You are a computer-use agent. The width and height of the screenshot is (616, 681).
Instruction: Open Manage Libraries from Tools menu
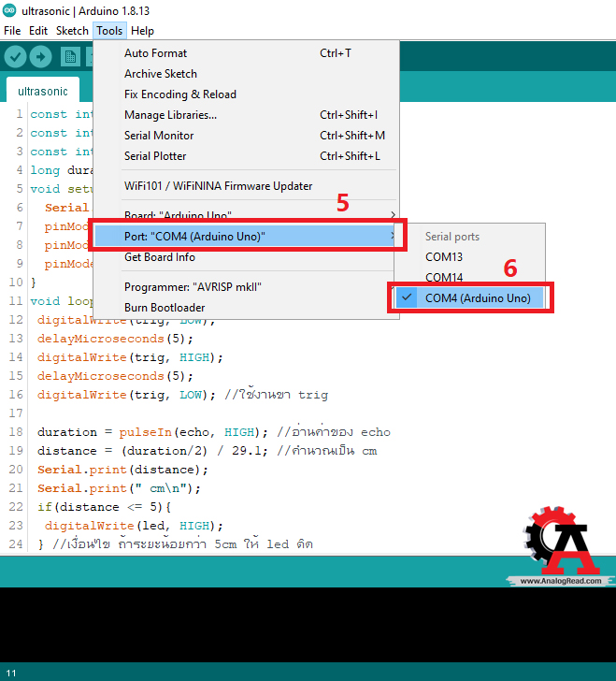(x=246, y=115)
